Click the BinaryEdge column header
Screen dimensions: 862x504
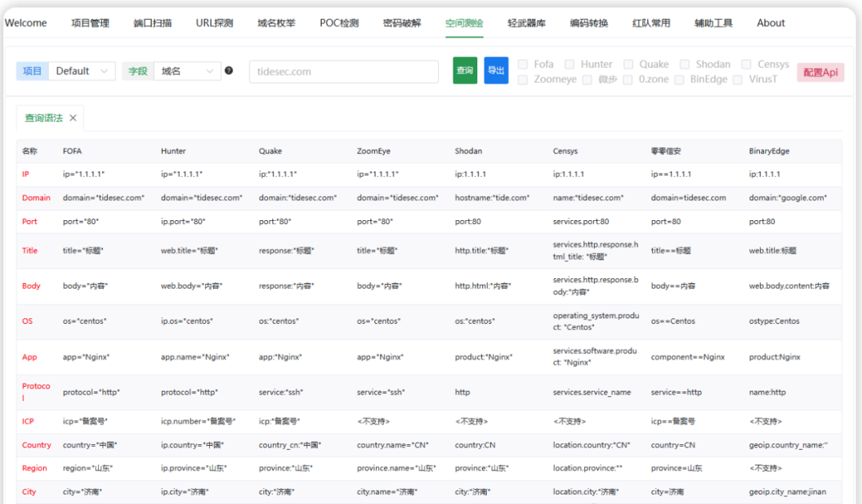coord(769,151)
